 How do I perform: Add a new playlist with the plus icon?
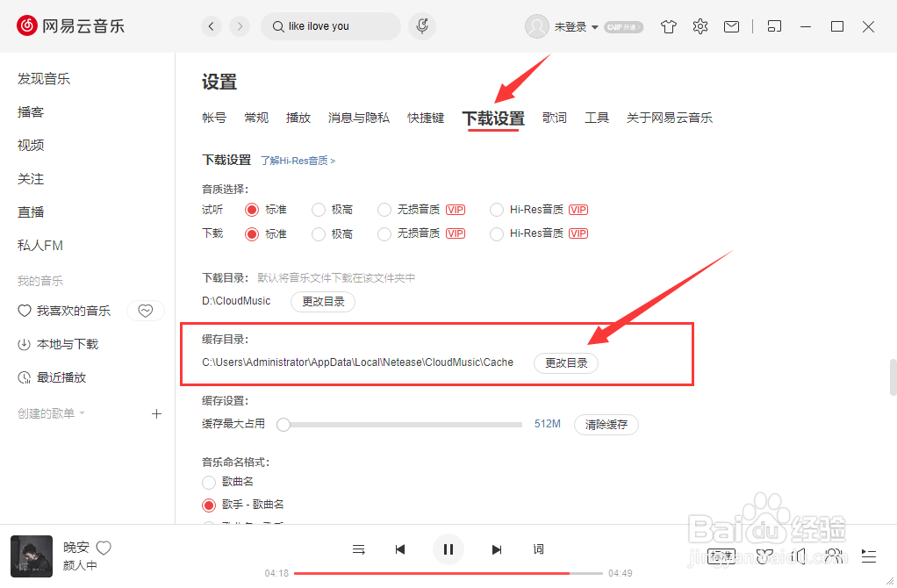click(157, 413)
